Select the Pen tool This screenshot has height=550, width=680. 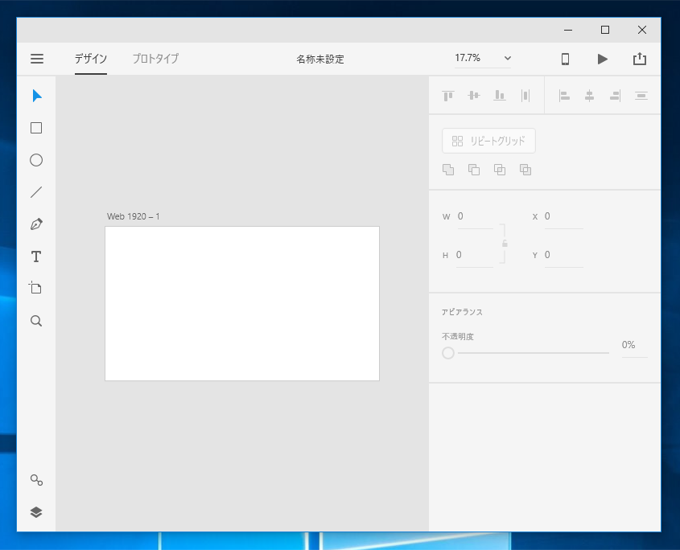coord(36,224)
